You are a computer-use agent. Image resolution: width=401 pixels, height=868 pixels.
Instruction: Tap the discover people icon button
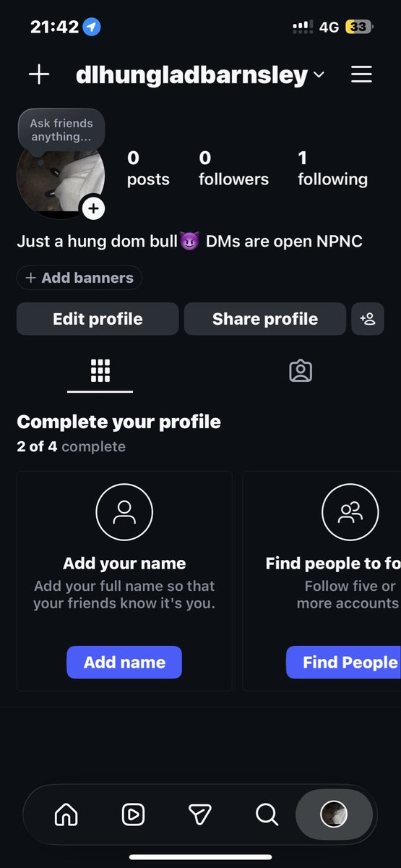pyautogui.click(x=368, y=319)
